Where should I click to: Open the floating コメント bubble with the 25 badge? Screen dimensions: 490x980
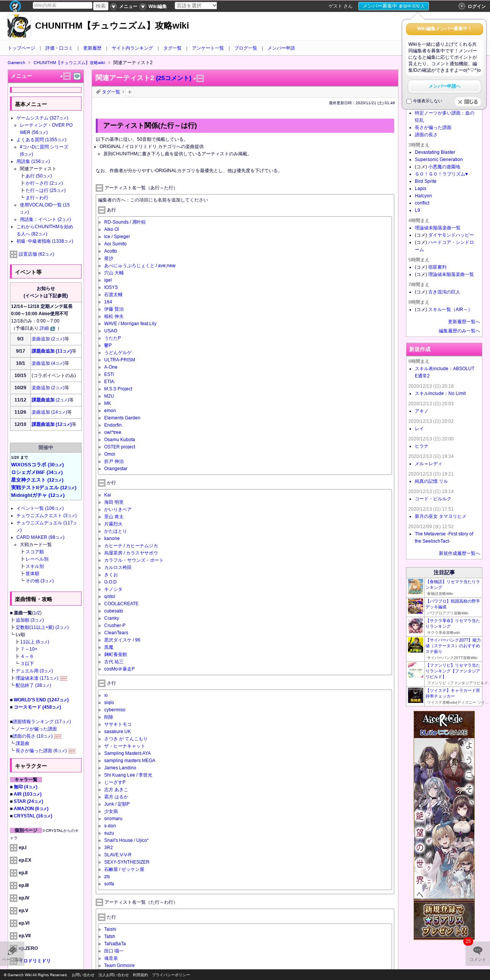pyautogui.click(x=477, y=953)
